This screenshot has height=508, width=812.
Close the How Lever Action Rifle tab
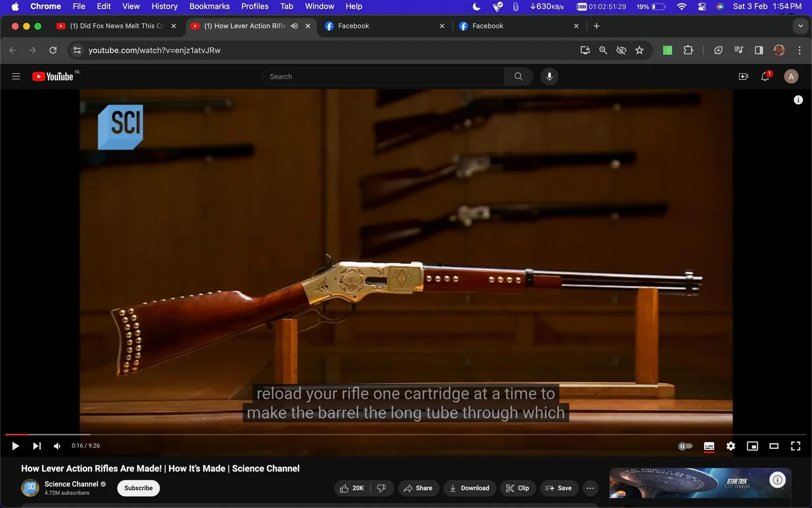[x=308, y=26]
